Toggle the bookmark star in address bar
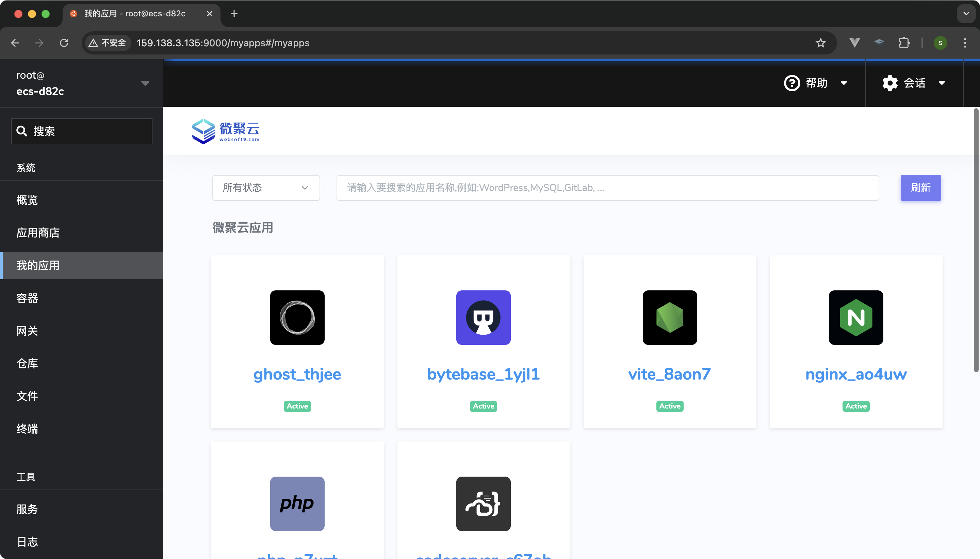 820,43
